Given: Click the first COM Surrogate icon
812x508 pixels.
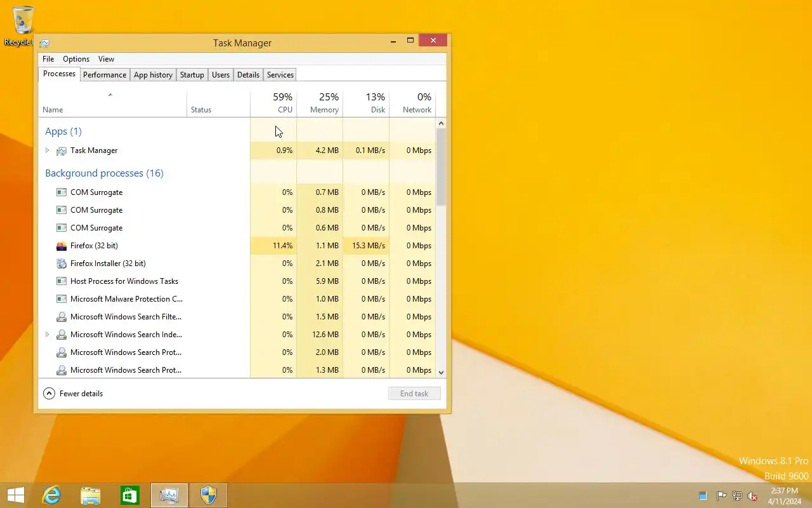Looking at the screenshot, I should (62, 192).
